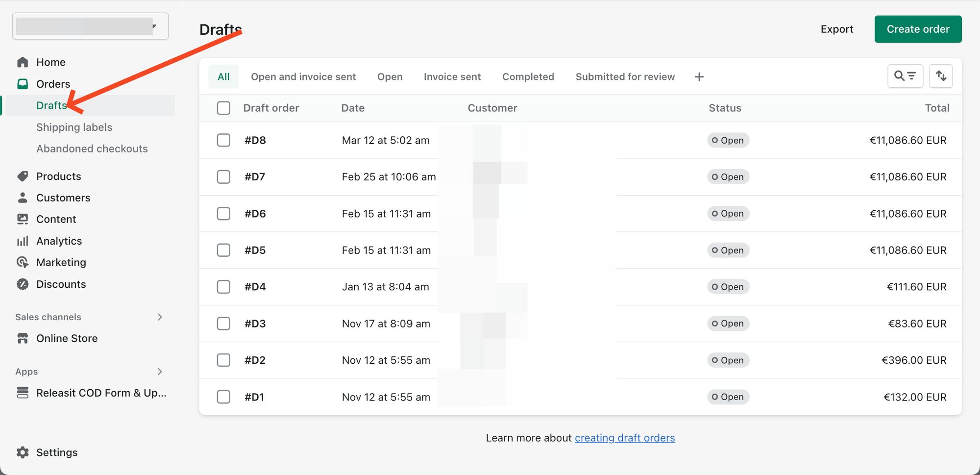Switch to the Invoice sent tab
Screen dimensions: 980x475
click(x=452, y=76)
